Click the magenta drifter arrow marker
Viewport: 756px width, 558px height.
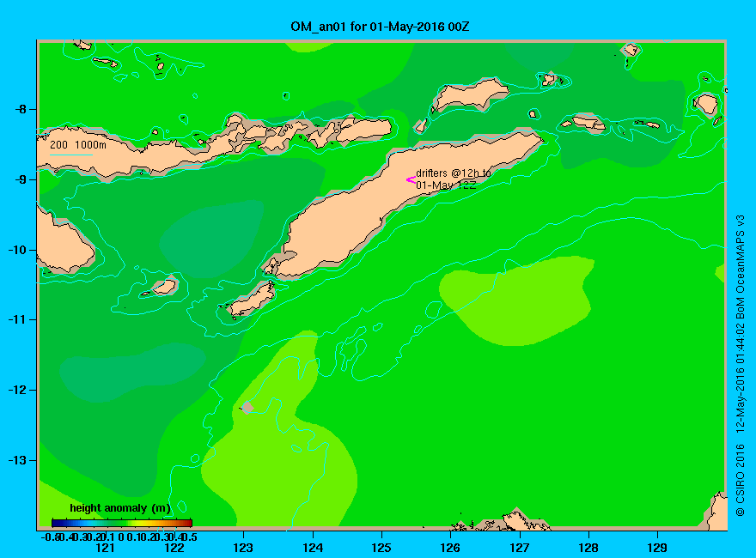pyautogui.click(x=411, y=180)
